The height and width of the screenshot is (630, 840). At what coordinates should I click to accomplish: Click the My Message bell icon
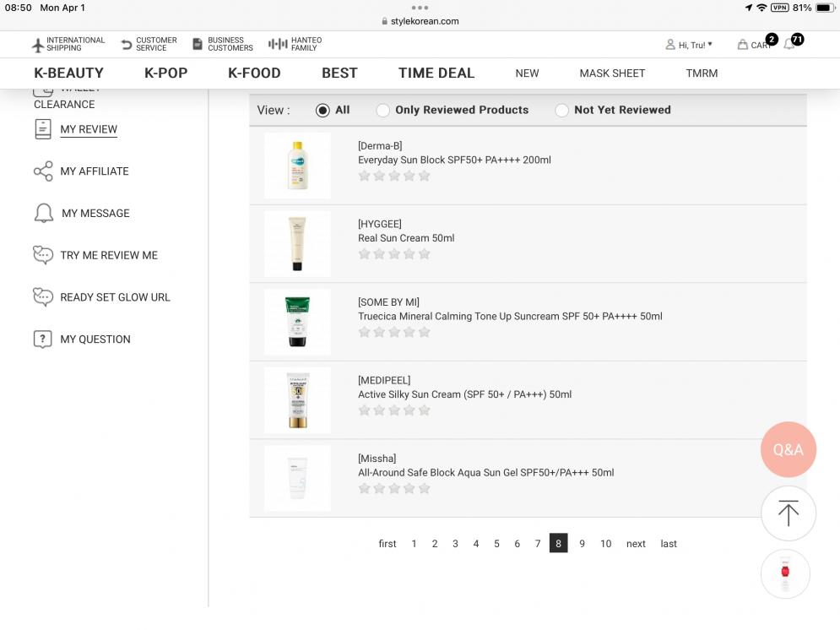tap(43, 214)
